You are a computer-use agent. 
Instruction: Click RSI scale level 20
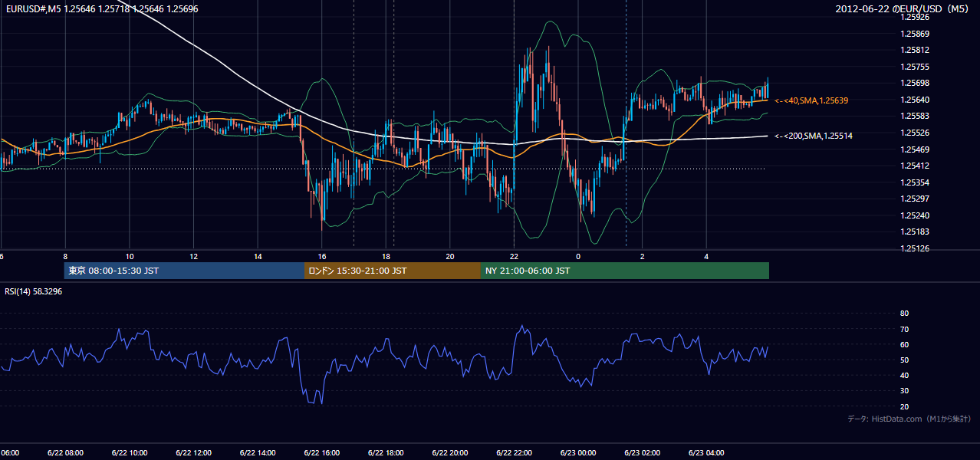click(x=904, y=406)
